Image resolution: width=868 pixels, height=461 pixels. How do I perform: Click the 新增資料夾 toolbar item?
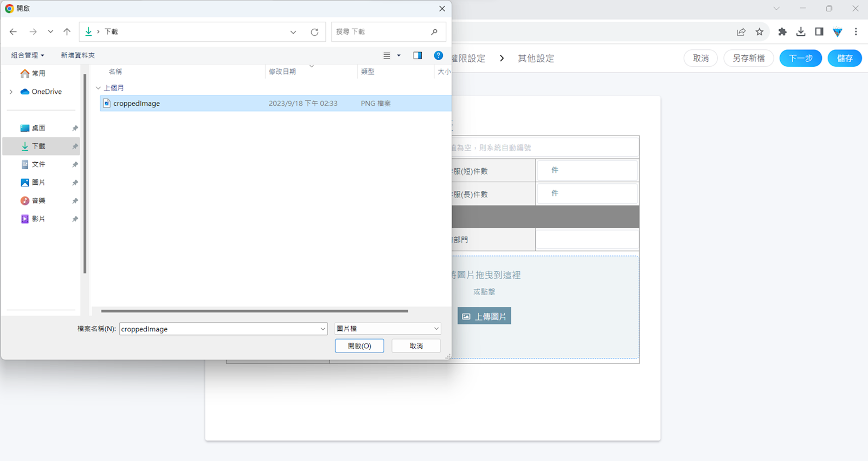(78, 55)
